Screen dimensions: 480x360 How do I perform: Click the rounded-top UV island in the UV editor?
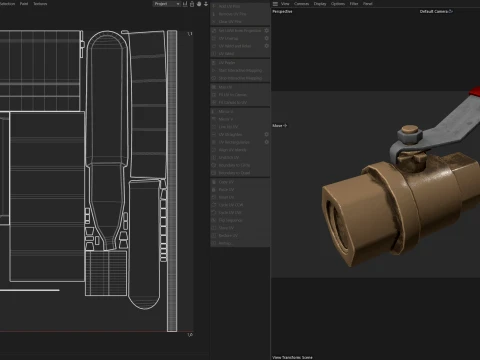(107, 140)
